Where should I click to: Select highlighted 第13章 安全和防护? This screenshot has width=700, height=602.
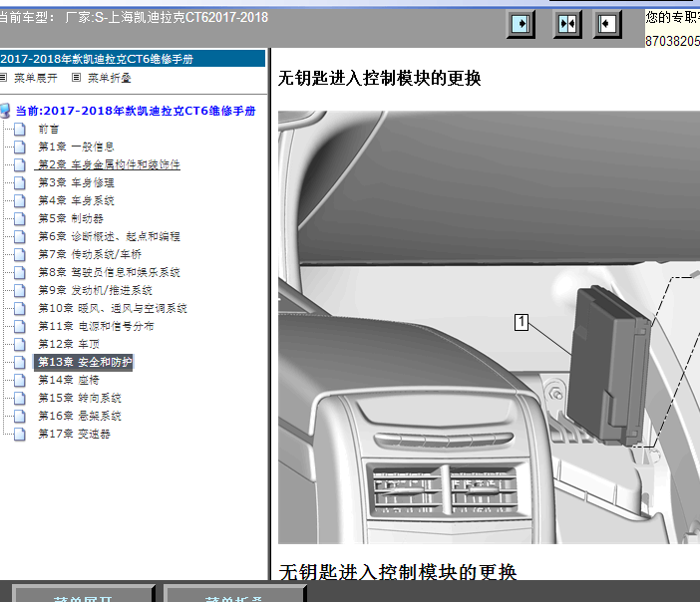tap(84, 362)
